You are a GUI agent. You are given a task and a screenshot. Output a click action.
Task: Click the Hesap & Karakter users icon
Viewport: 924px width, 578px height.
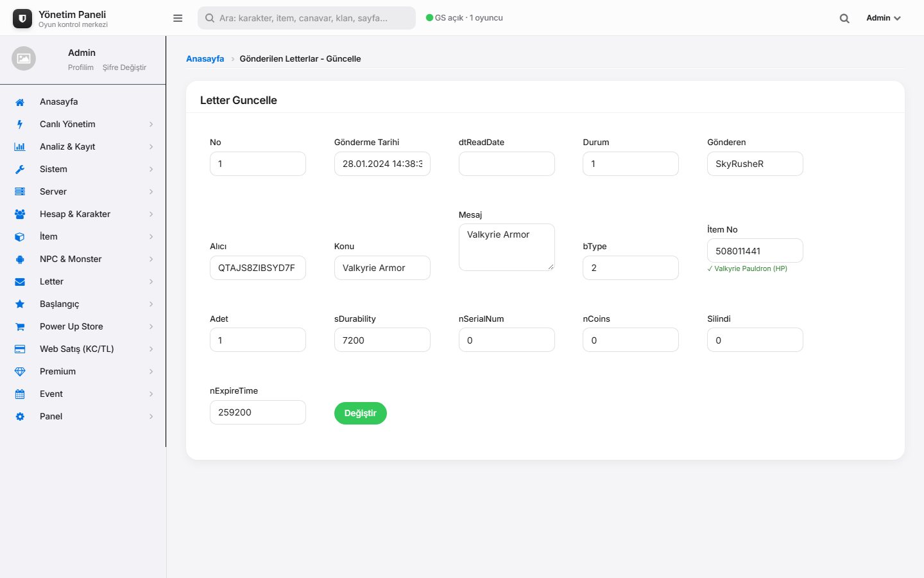pos(20,215)
